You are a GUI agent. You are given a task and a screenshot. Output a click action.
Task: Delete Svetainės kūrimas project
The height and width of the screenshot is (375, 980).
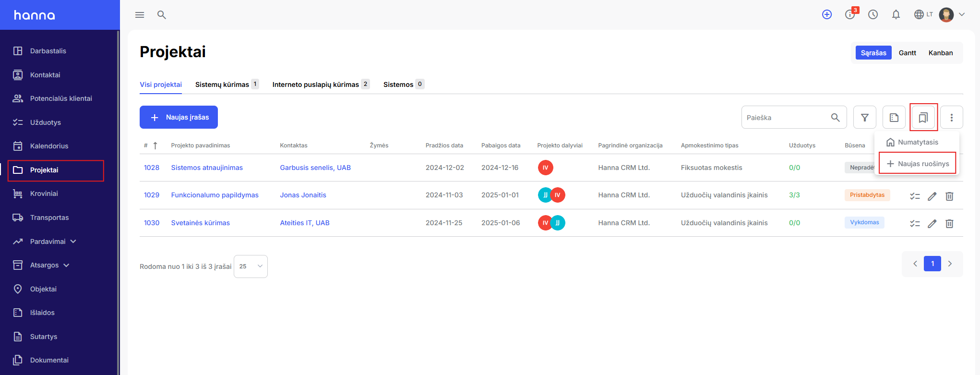[x=949, y=223]
